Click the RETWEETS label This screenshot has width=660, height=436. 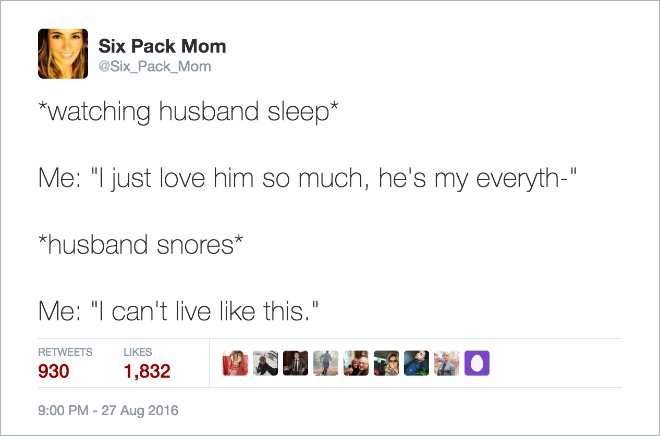click(65, 352)
